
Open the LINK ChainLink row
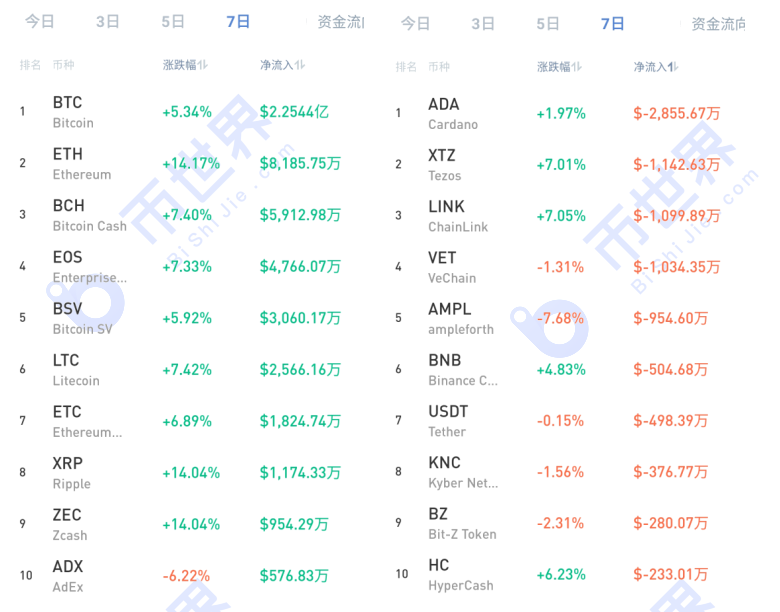tap(457, 216)
